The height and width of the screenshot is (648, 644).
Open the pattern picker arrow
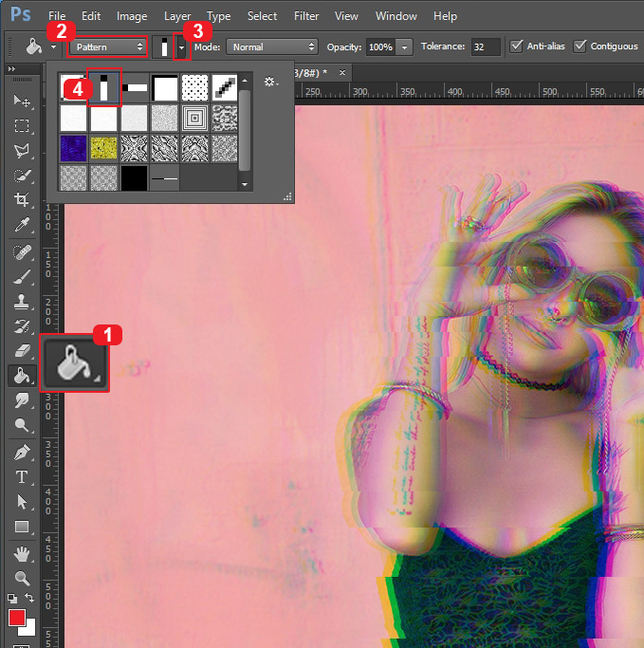point(182,47)
